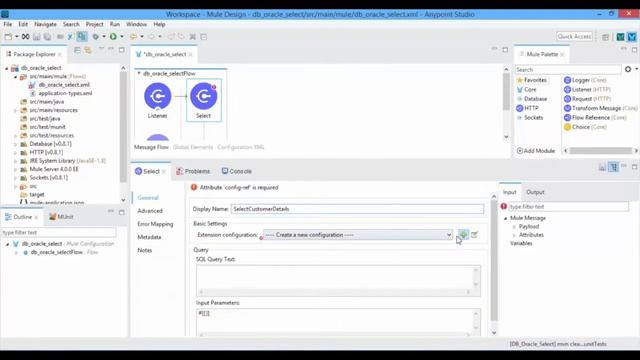Viewport: 640px width, 360px height.
Task: Click the edit configuration icon
Action: pos(474,235)
